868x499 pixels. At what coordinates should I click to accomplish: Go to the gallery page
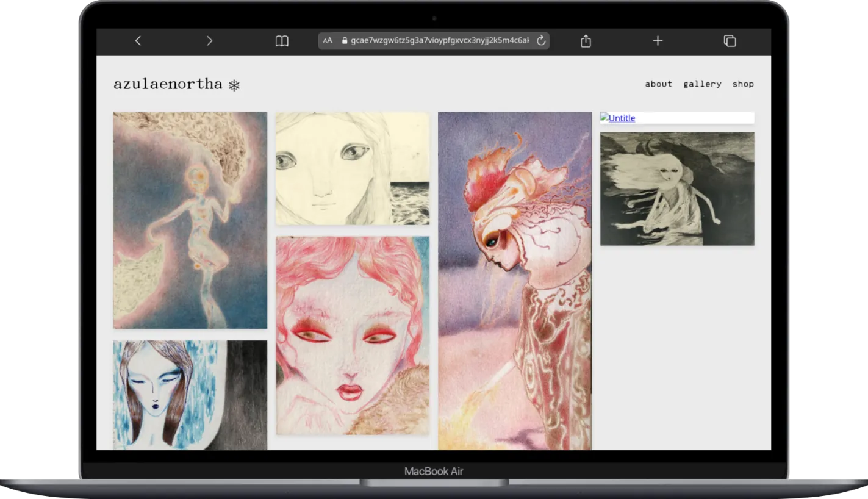pos(702,84)
